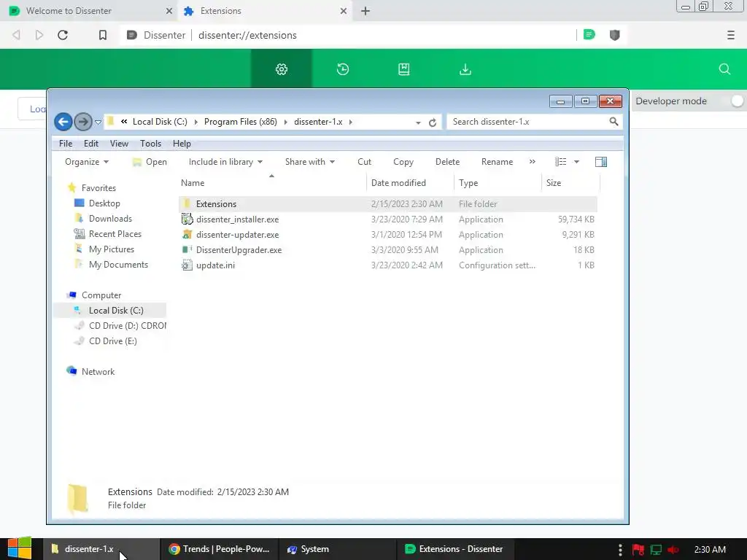Expand Share with dropdown
The image size is (747, 560).
[x=309, y=162]
